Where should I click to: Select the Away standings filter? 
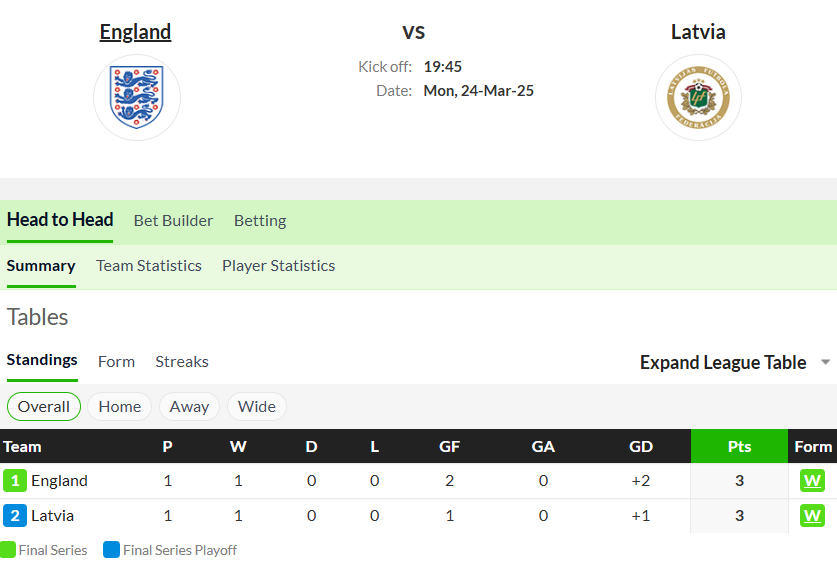[x=189, y=407]
